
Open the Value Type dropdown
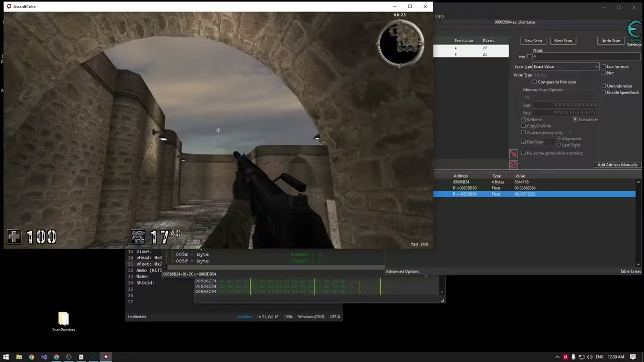point(566,75)
